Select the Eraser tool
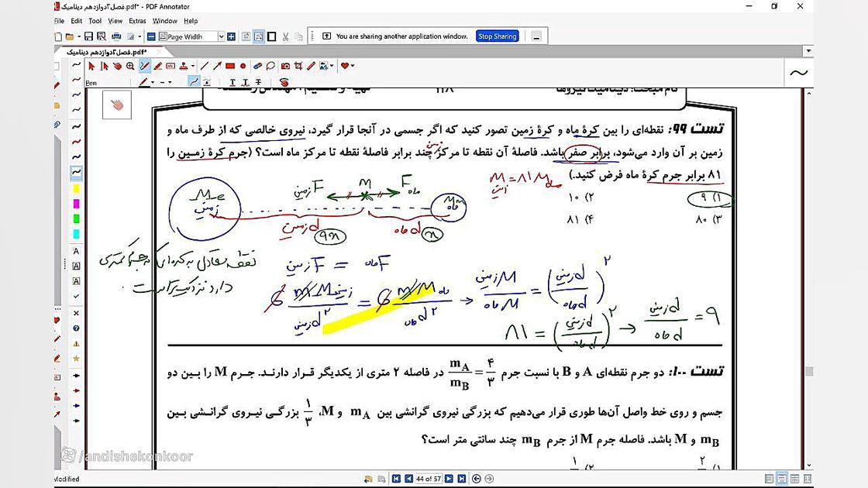The width and height of the screenshot is (868, 488). pos(257,67)
